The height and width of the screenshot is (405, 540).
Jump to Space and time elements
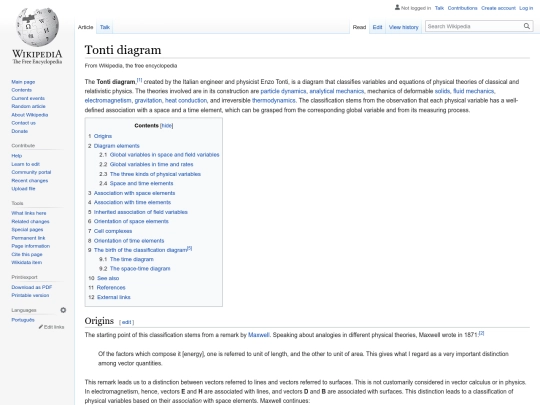tap(141, 184)
